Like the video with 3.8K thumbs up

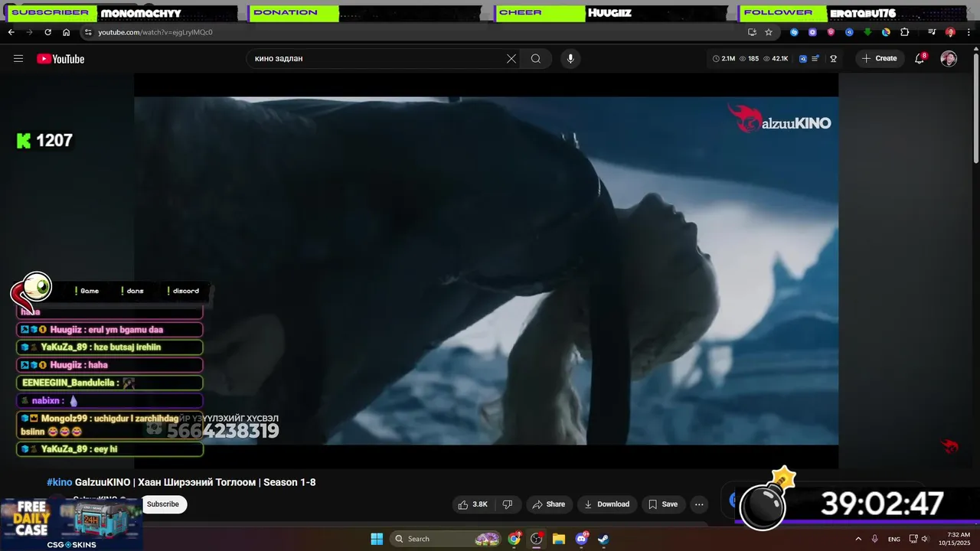[472, 504]
